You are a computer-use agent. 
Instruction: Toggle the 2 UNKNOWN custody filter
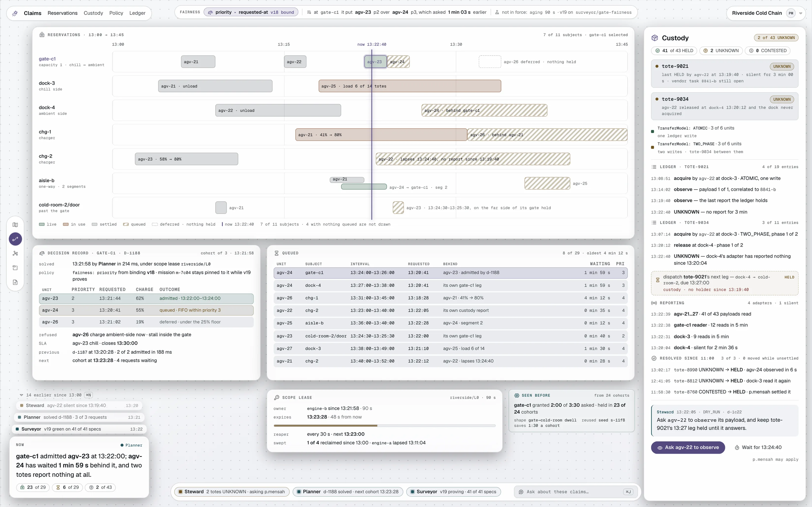721,51
